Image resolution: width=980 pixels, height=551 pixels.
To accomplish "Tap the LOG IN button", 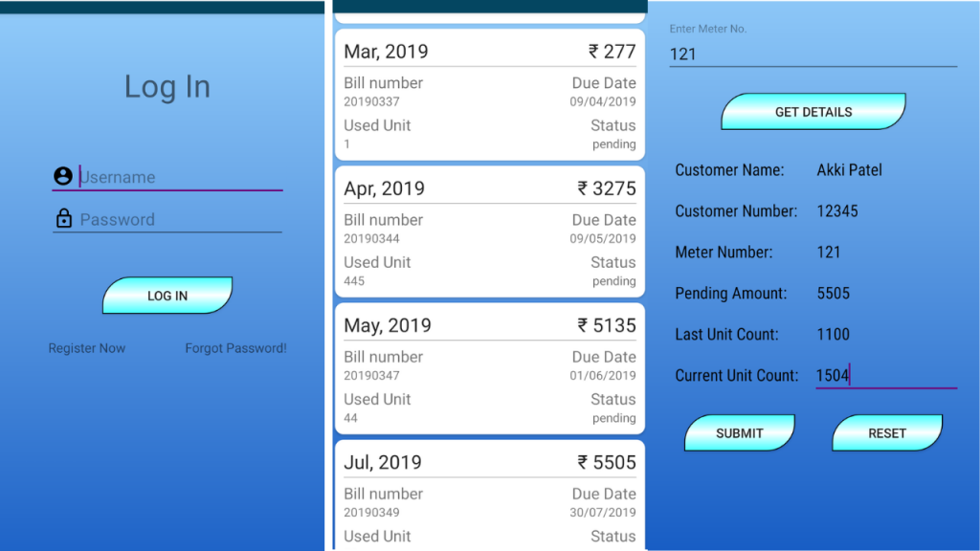I will 167,296.
